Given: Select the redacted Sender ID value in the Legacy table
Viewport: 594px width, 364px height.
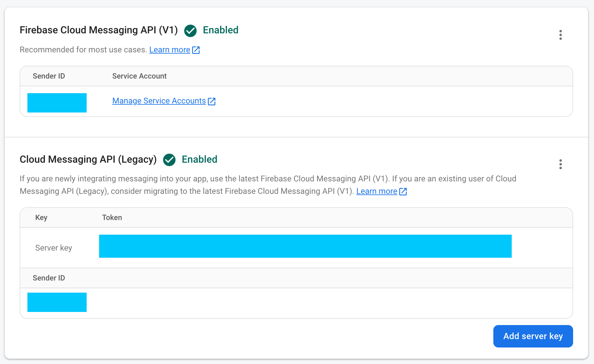Looking at the screenshot, I should (57, 302).
